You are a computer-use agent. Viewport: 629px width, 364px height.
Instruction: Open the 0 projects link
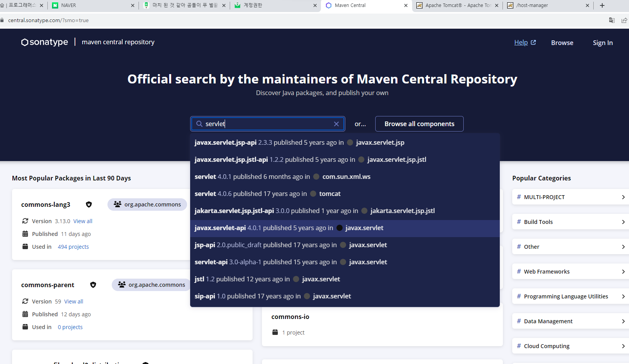(x=70, y=327)
